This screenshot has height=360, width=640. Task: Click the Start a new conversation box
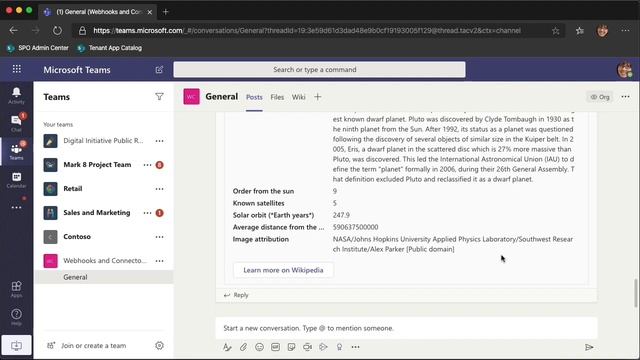[406, 328]
